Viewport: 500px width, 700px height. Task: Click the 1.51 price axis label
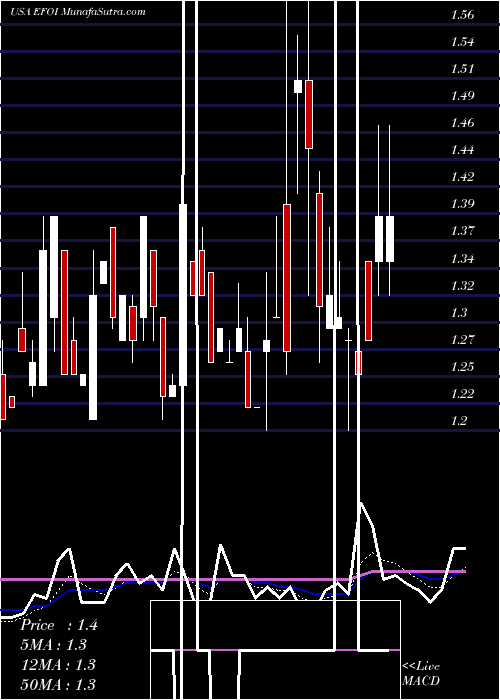tap(462, 69)
